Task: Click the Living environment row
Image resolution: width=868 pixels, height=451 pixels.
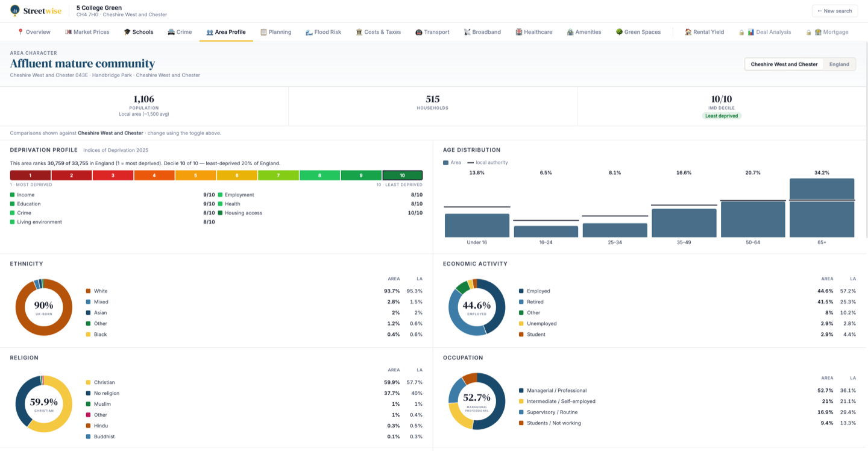Action: click(x=113, y=222)
